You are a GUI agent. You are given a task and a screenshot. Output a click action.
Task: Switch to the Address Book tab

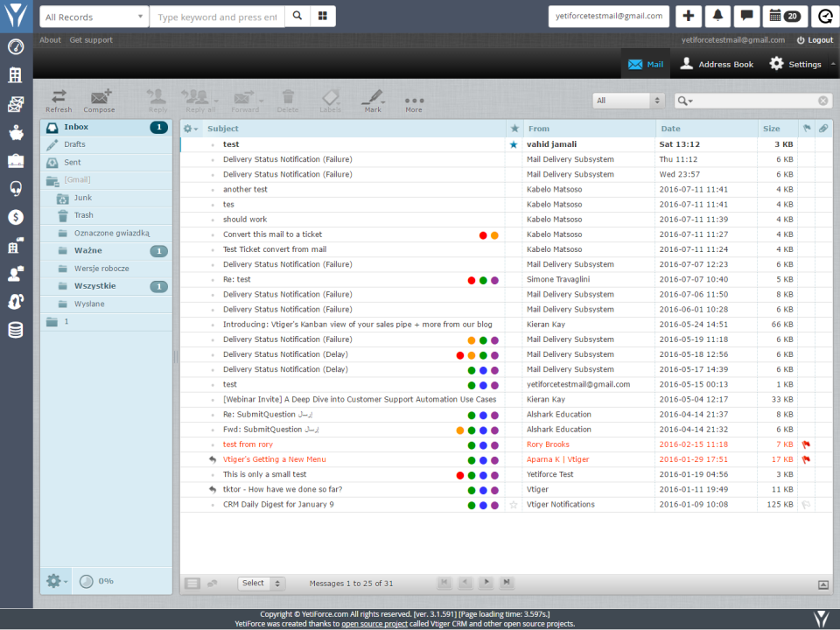click(717, 64)
